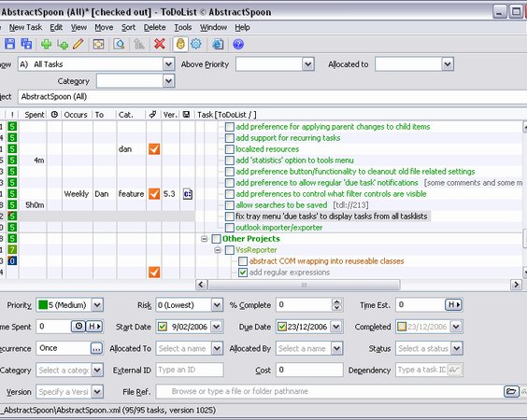This screenshot has height=420, width=527.
Task: Check the 'Other Projects' task box
Action: point(217,239)
